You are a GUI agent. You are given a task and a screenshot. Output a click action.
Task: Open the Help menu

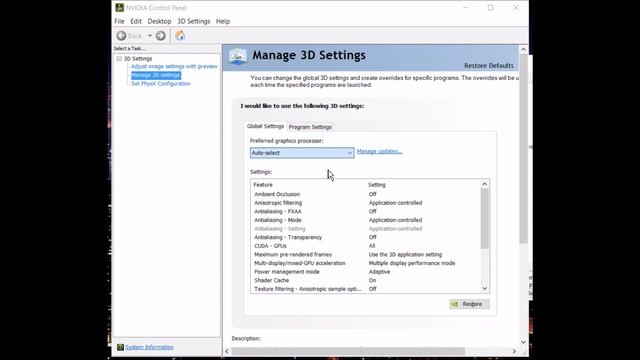pyautogui.click(x=223, y=21)
